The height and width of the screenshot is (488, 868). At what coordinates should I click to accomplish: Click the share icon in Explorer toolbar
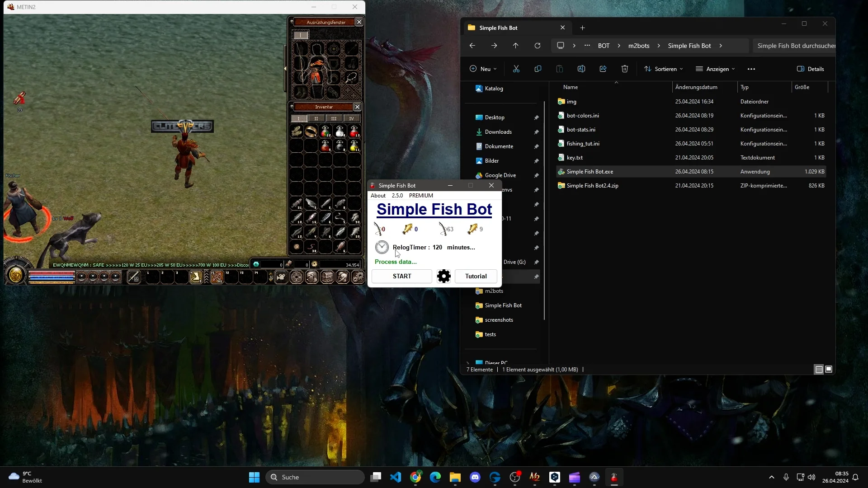click(603, 69)
